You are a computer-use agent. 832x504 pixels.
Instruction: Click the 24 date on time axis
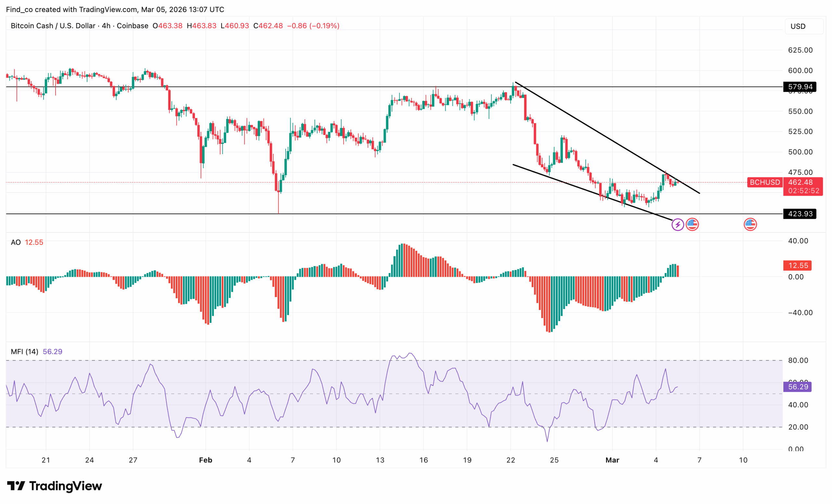pyautogui.click(x=89, y=460)
